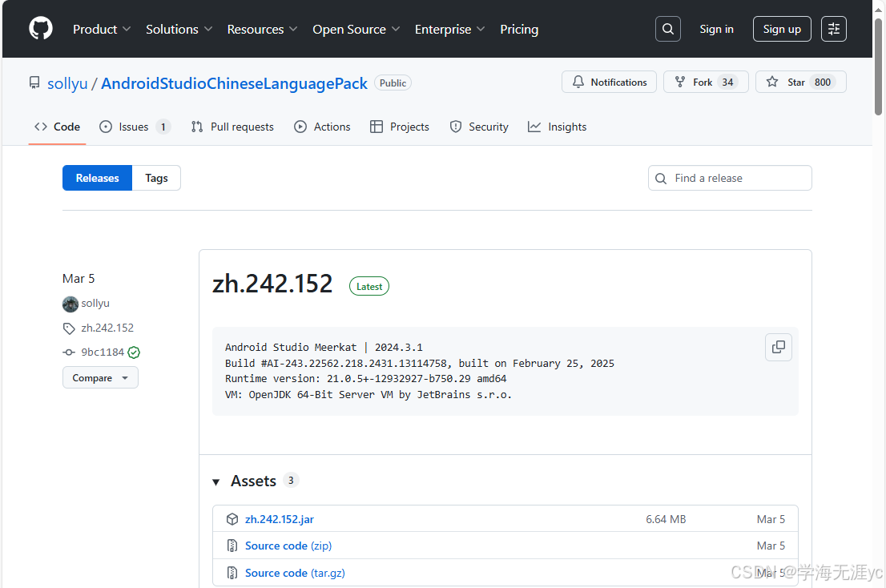Viewport: 886px width, 588px height.
Task: Open the sollyu owner link
Action: (x=67, y=83)
